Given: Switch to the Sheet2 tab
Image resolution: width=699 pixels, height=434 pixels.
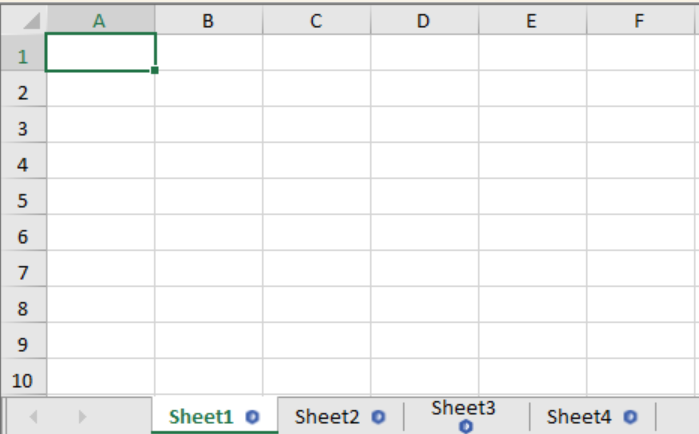Looking at the screenshot, I should (x=326, y=417).
